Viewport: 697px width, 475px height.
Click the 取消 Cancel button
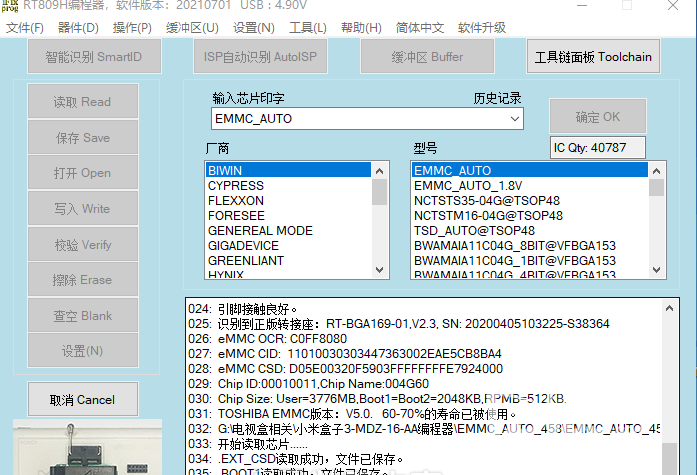[x=83, y=399]
